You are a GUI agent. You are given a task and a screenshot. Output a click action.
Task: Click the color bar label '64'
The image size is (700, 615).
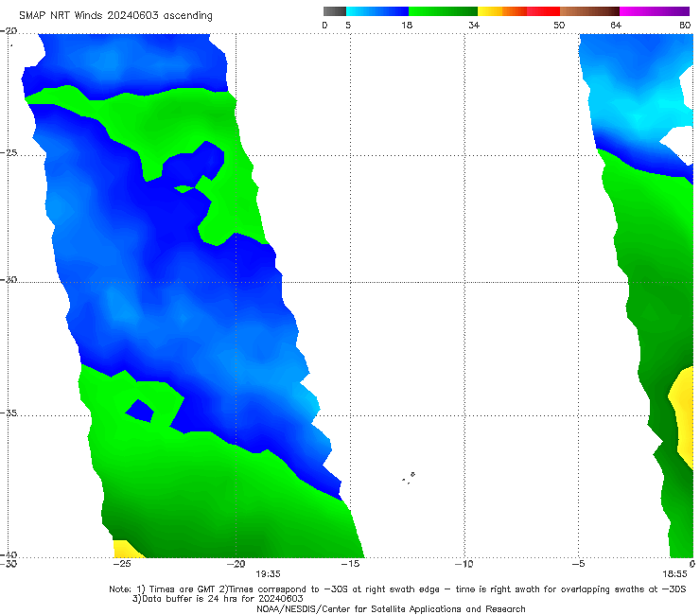616,25
